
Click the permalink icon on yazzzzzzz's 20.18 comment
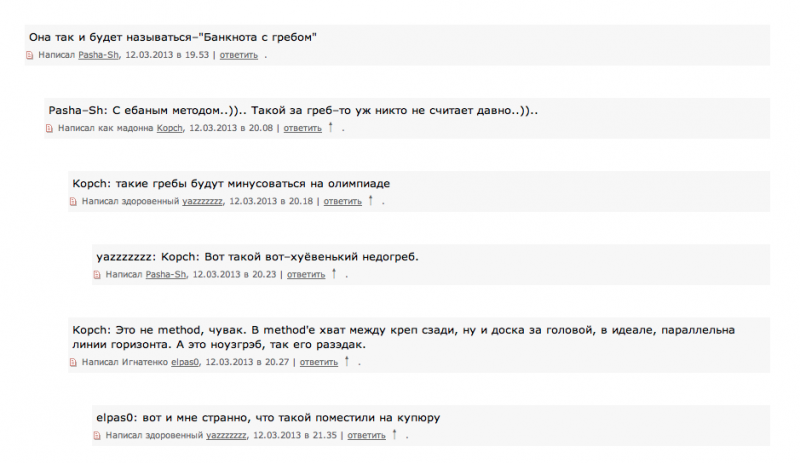(x=73, y=202)
